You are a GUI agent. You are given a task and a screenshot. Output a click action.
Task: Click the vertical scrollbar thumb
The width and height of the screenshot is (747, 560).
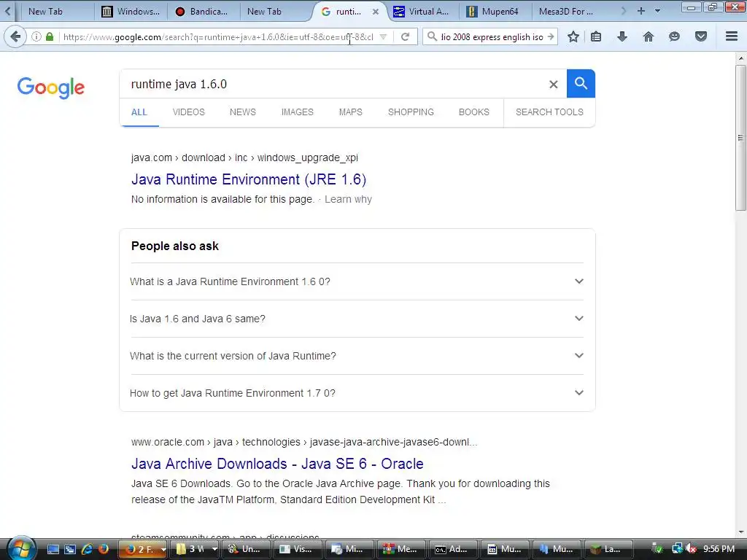click(x=740, y=138)
